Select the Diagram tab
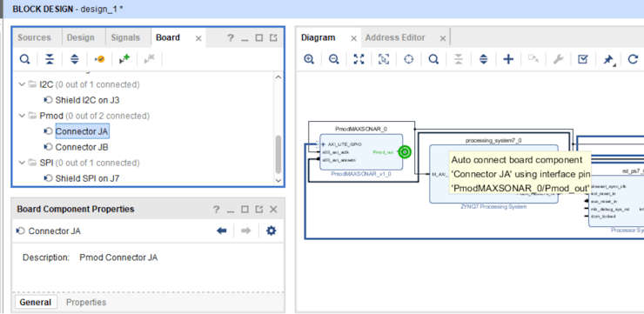Screen dimensions: 644x314 319,37
